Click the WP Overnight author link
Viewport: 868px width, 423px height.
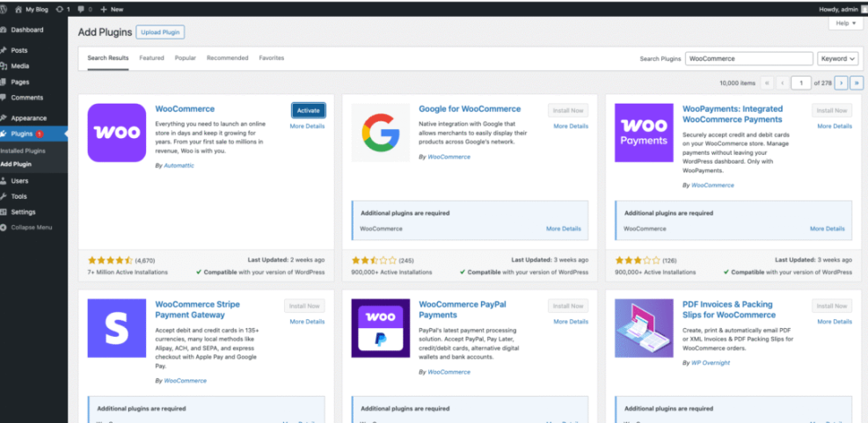point(711,363)
